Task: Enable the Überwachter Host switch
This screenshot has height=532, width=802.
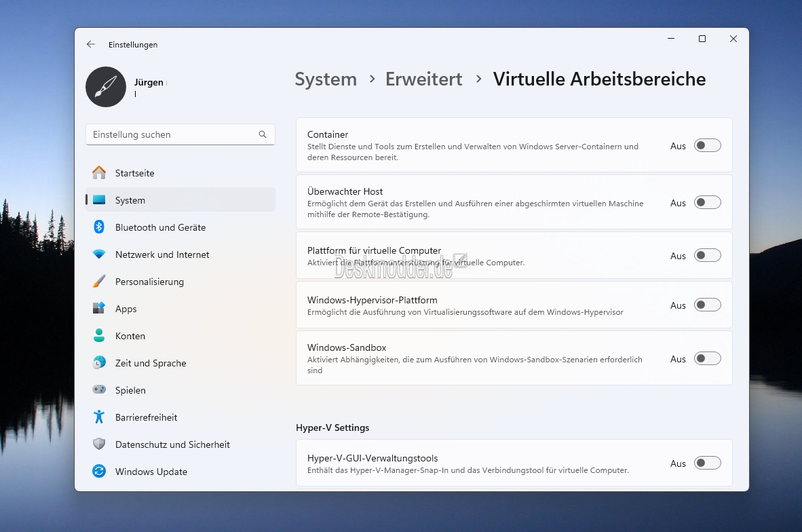Action: [x=708, y=203]
